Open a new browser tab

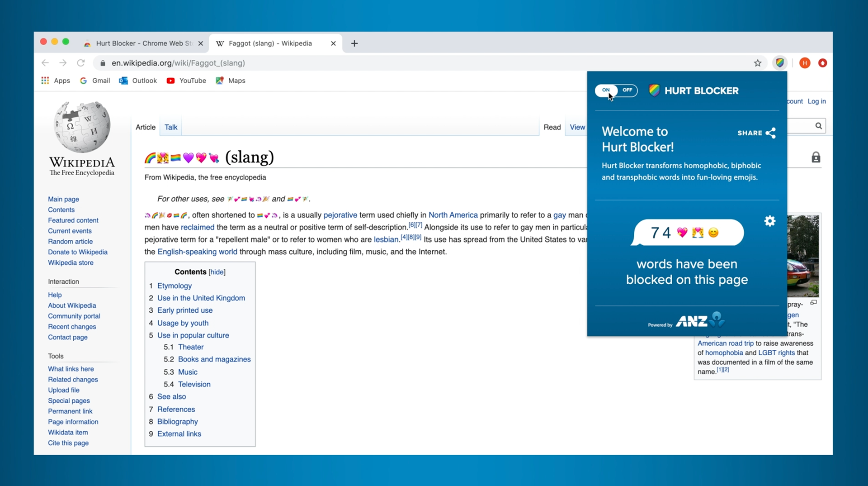click(354, 43)
